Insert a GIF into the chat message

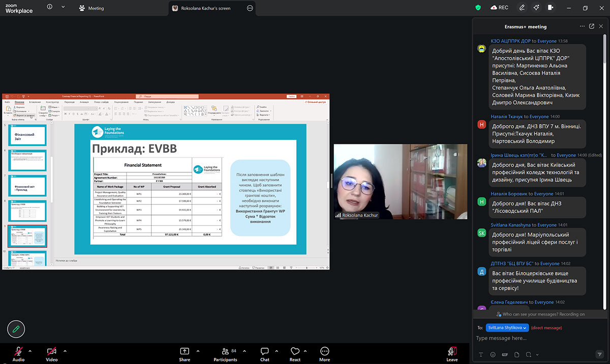click(505, 354)
